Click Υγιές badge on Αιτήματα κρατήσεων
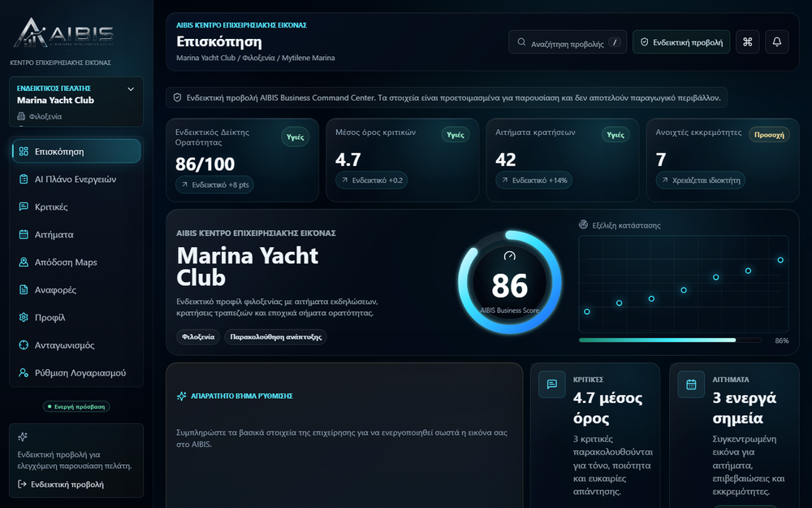812x508 pixels. (615, 135)
